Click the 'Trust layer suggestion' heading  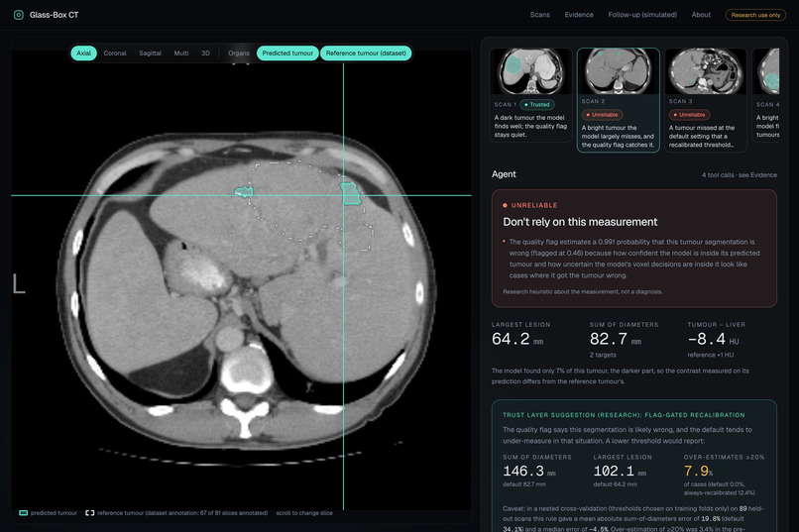[x=624, y=415]
